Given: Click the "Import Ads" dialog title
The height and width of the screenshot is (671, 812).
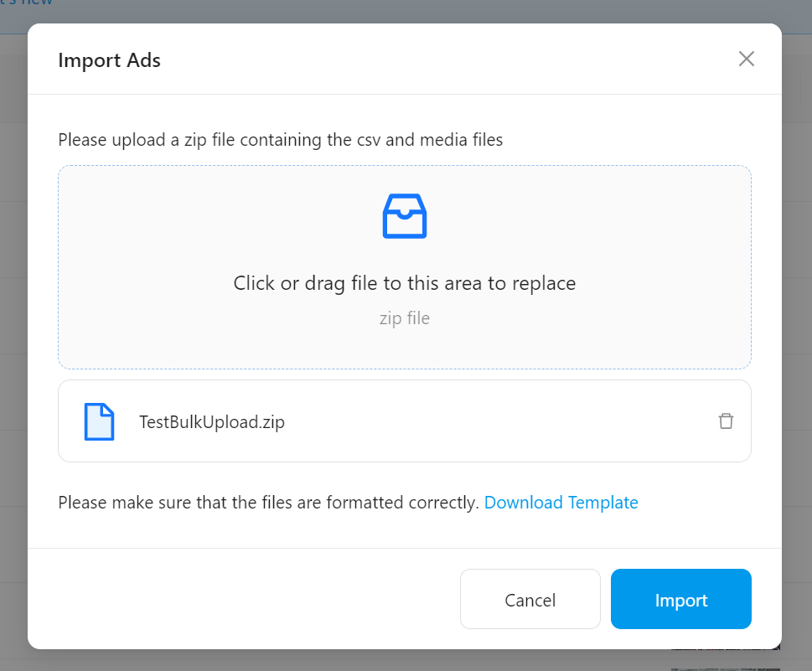Looking at the screenshot, I should (109, 60).
